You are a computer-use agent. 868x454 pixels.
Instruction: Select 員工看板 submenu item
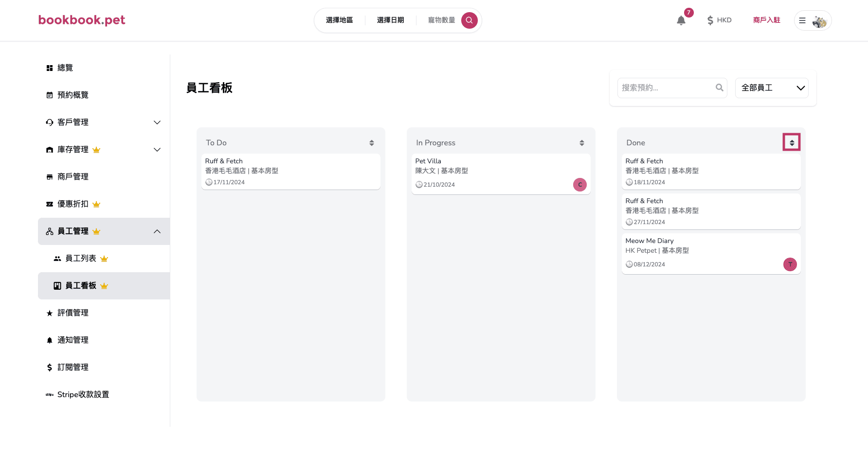tap(104, 286)
